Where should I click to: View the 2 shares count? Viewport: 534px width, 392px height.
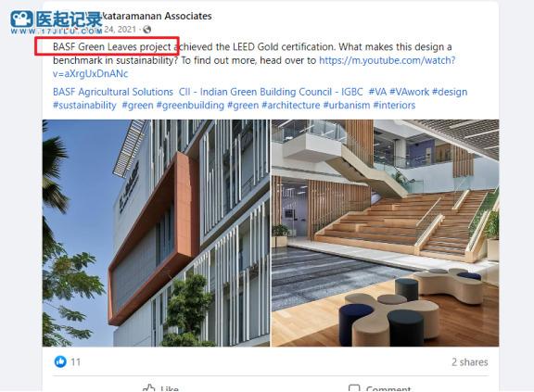click(470, 361)
